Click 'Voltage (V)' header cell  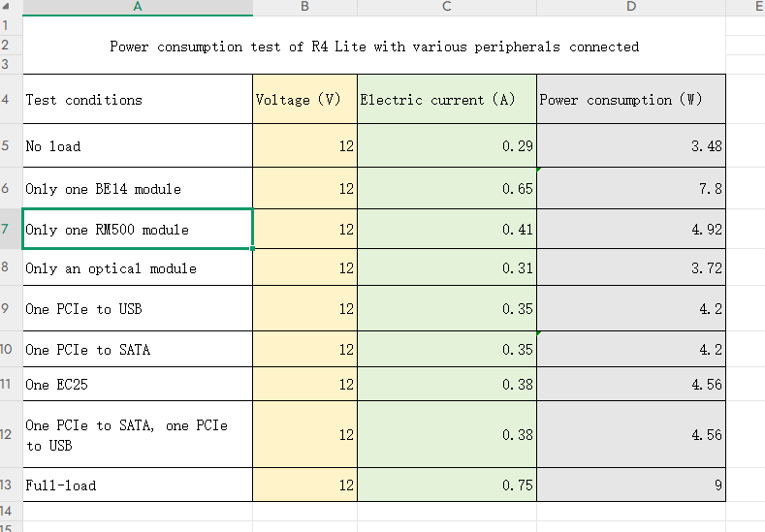point(304,100)
